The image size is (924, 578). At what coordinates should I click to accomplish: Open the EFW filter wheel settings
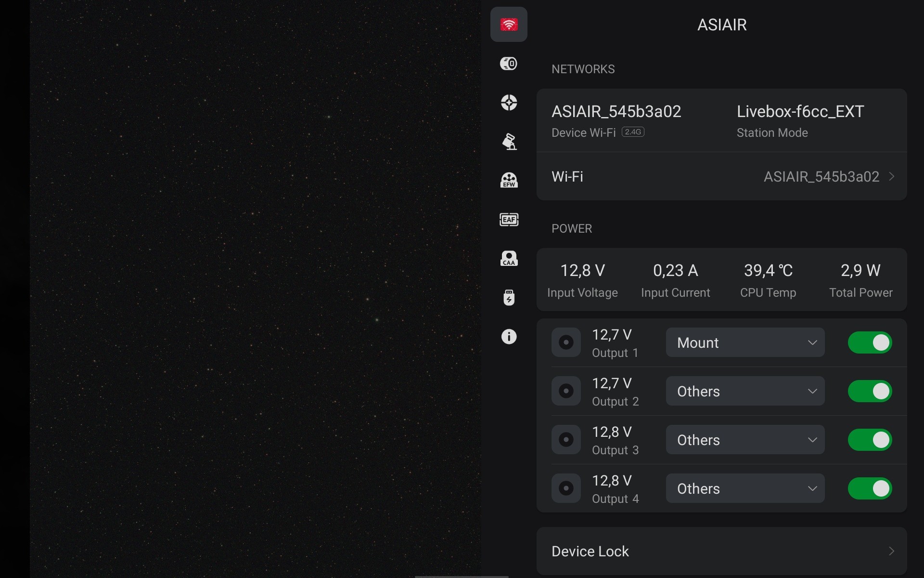point(509,181)
